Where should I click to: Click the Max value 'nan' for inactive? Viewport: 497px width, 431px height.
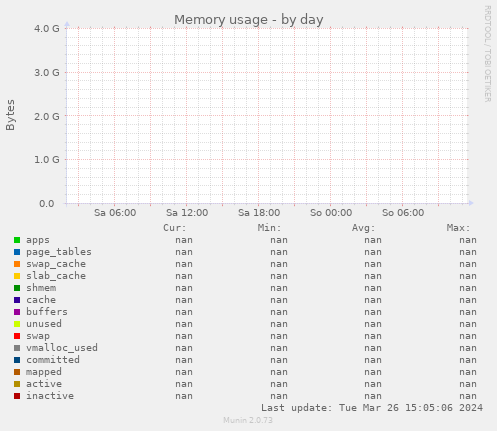click(468, 396)
